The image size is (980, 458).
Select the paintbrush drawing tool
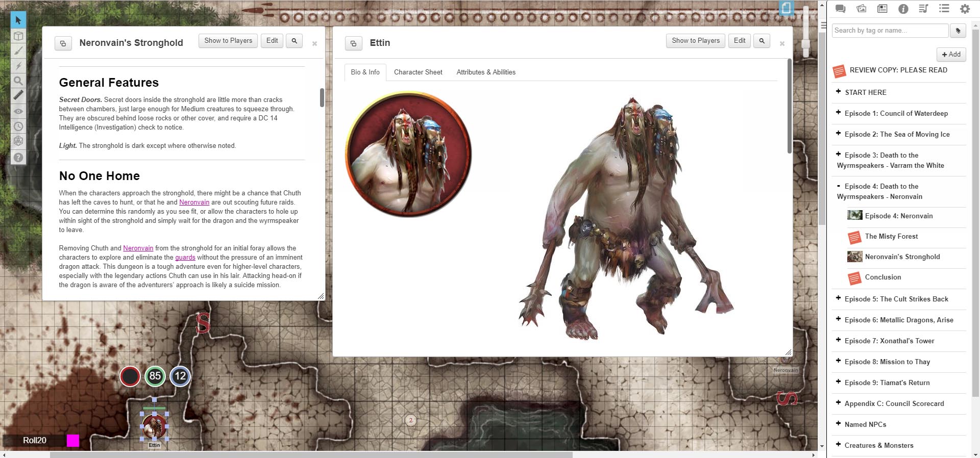pyautogui.click(x=18, y=51)
